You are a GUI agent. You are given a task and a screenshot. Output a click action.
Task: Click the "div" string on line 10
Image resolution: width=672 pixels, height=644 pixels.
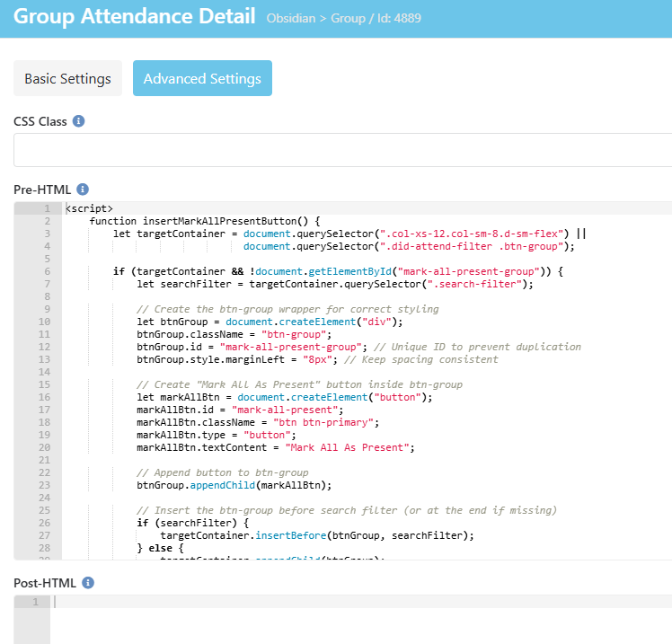[x=376, y=322]
